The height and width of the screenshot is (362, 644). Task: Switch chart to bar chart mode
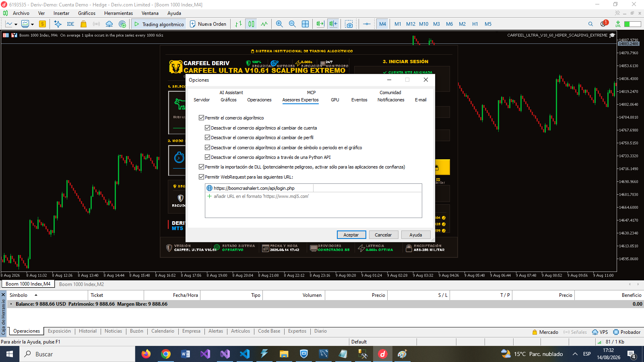[x=239, y=24]
